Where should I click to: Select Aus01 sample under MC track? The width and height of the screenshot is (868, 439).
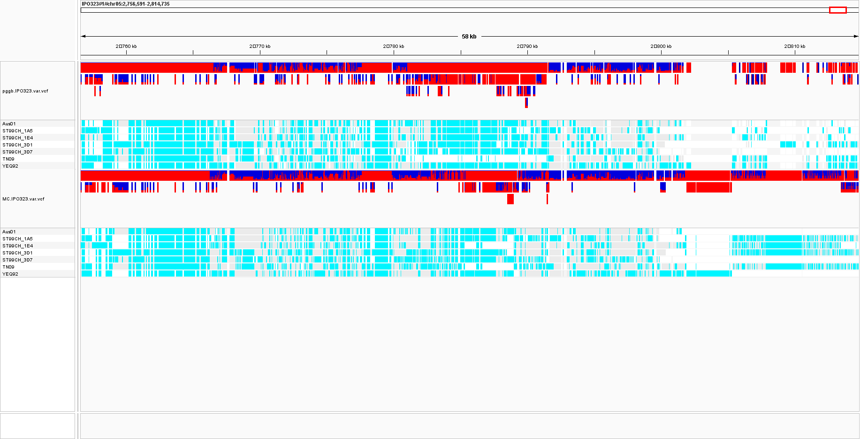point(9,232)
